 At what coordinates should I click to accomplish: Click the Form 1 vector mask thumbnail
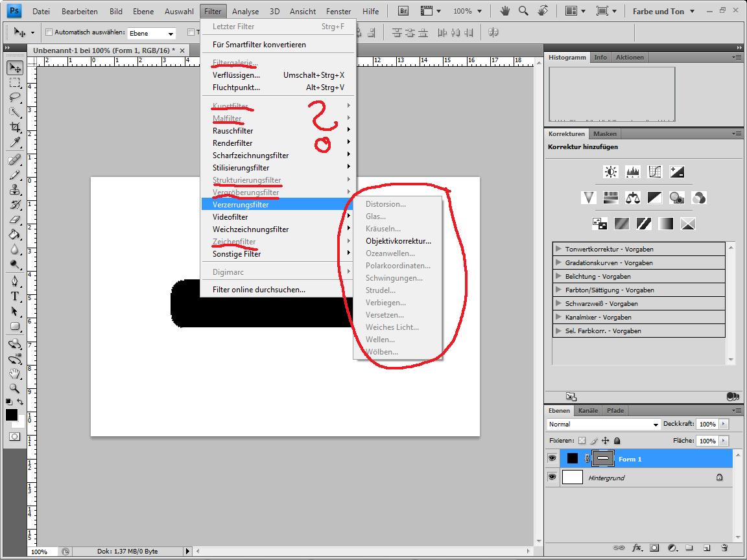[602, 459]
